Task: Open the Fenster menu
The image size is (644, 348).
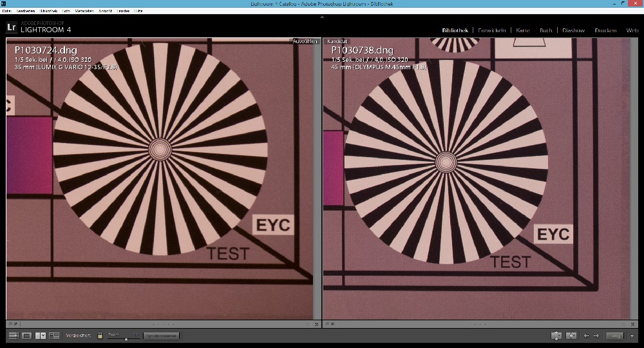Action: [x=123, y=11]
